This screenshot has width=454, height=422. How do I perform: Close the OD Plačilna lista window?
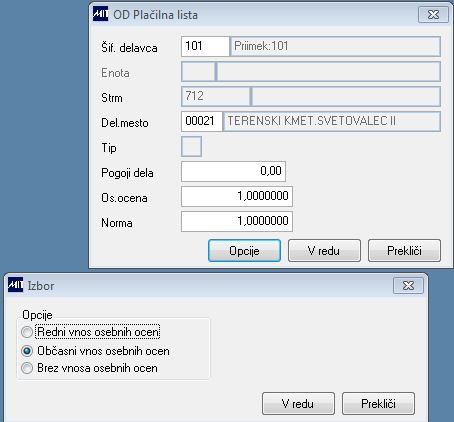(433, 15)
